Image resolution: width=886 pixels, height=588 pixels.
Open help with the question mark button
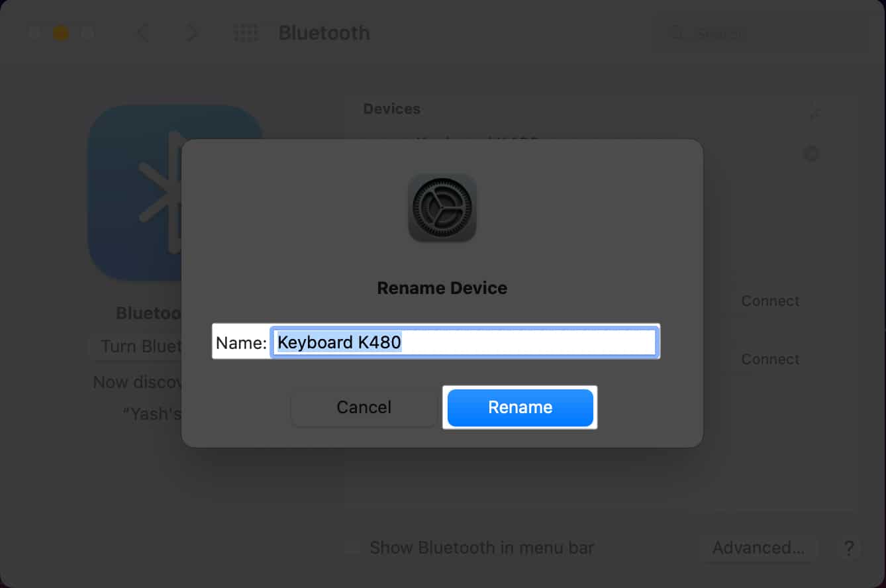tap(848, 548)
